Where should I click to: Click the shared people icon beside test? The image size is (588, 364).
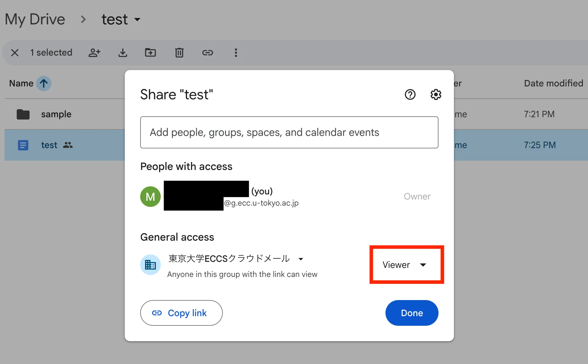68,145
